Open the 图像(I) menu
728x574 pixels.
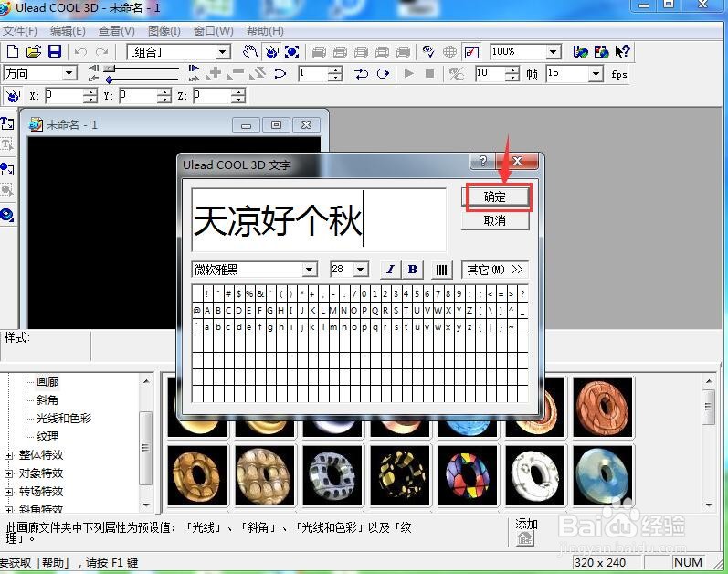click(x=164, y=31)
